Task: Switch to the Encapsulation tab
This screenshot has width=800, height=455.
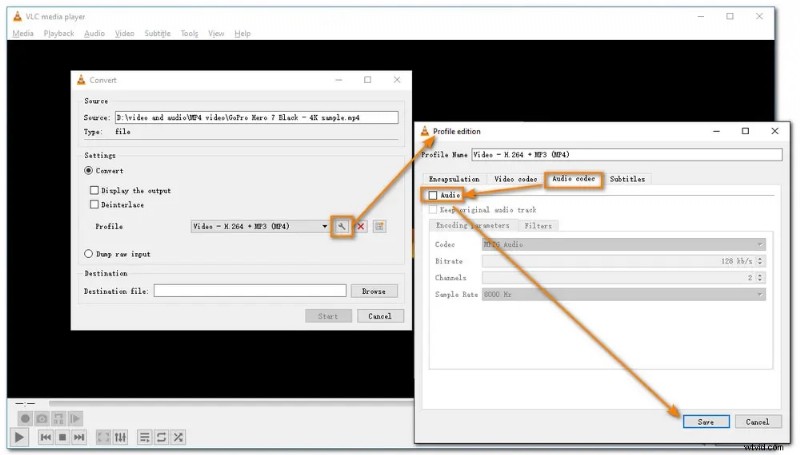Action: coord(454,179)
